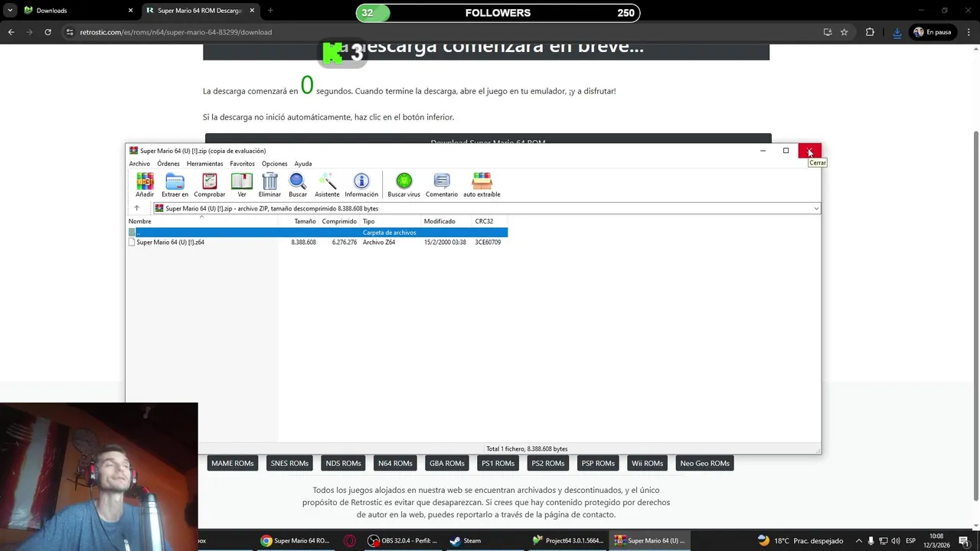
Task: Open the Órdenes menu
Action: 168,164
